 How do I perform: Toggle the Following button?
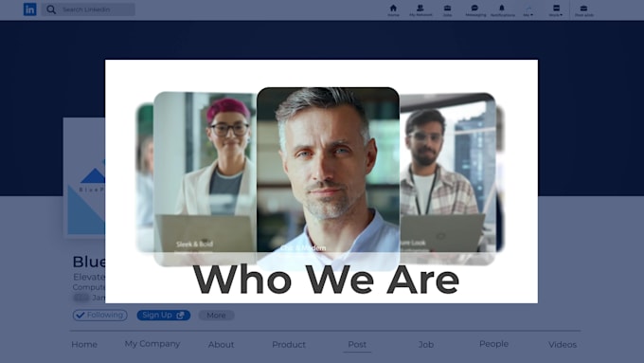click(x=99, y=315)
